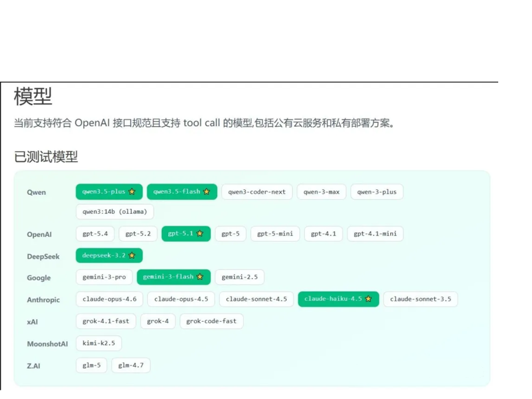Select the kimi-k2.5 model chip
The width and height of the screenshot is (532, 399).
99,343
